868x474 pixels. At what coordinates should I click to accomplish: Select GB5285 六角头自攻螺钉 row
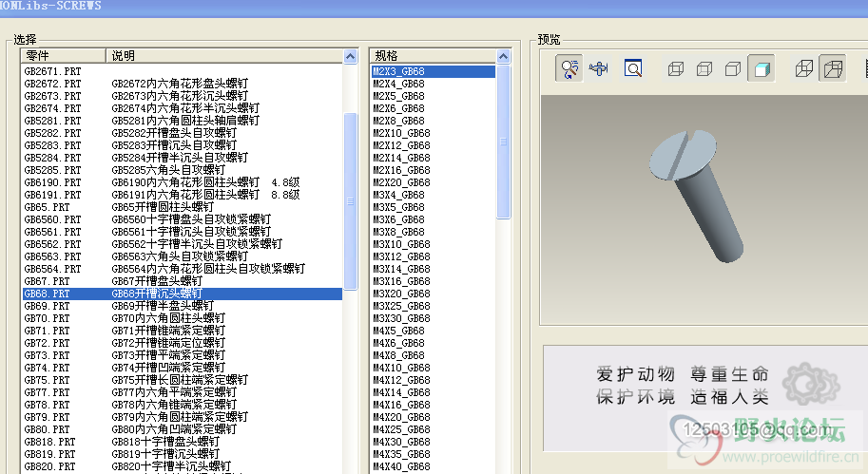[x=183, y=170]
